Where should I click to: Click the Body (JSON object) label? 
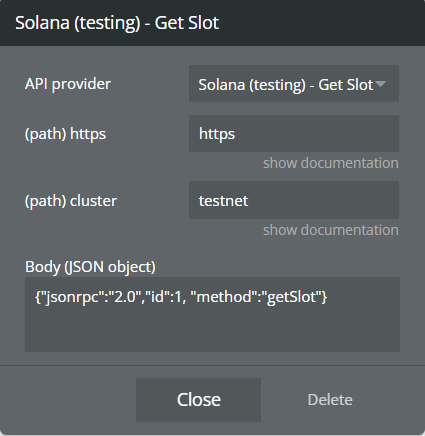coord(90,267)
